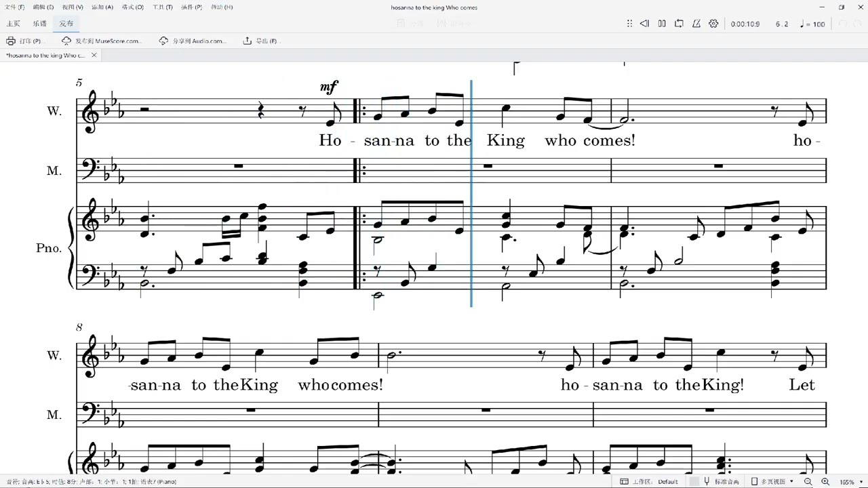Open the 编辑 (E) menu
Screen dimensions: 868x488
click(x=43, y=7)
